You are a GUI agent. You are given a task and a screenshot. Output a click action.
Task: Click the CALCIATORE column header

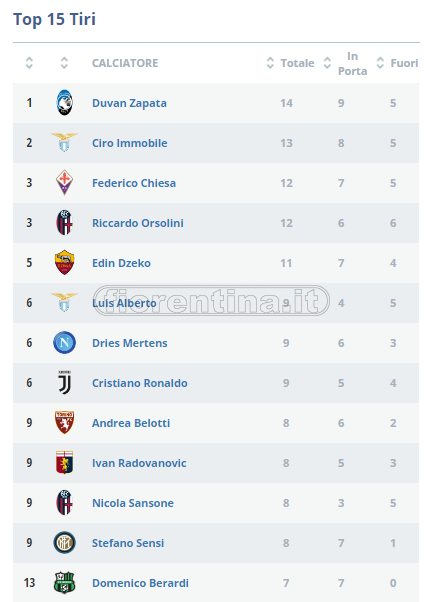(x=125, y=63)
